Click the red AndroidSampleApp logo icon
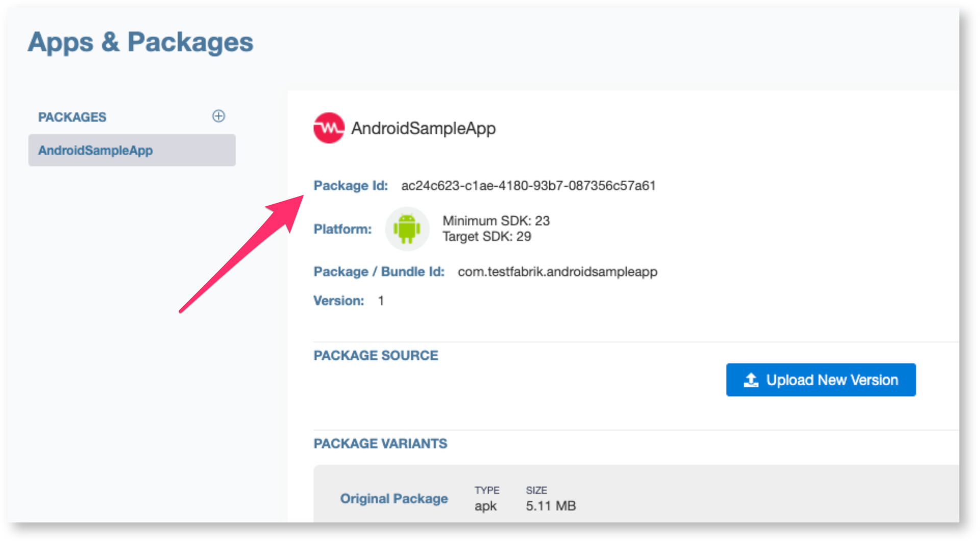This screenshot has width=980, height=543. (329, 128)
